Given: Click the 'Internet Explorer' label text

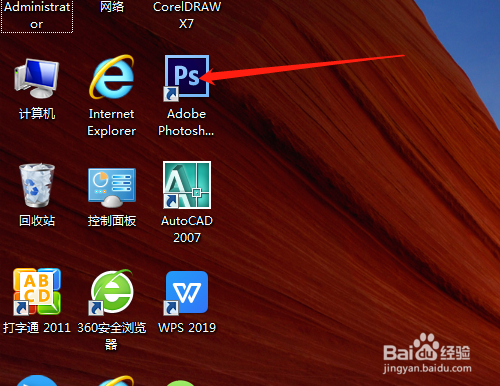Looking at the screenshot, I should click(x=112, y=122).
